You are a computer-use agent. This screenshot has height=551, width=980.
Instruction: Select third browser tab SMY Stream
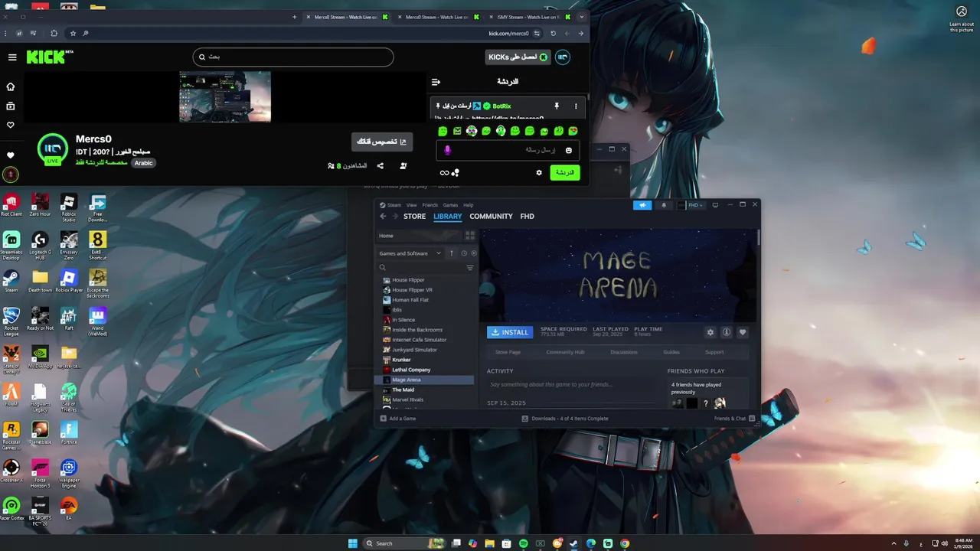[530, 17]
